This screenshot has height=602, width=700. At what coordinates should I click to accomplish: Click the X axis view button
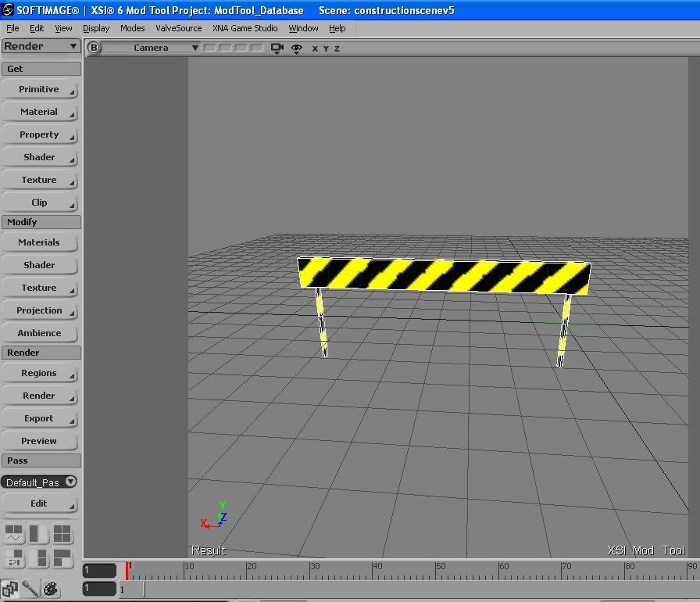tap(315, 48)
